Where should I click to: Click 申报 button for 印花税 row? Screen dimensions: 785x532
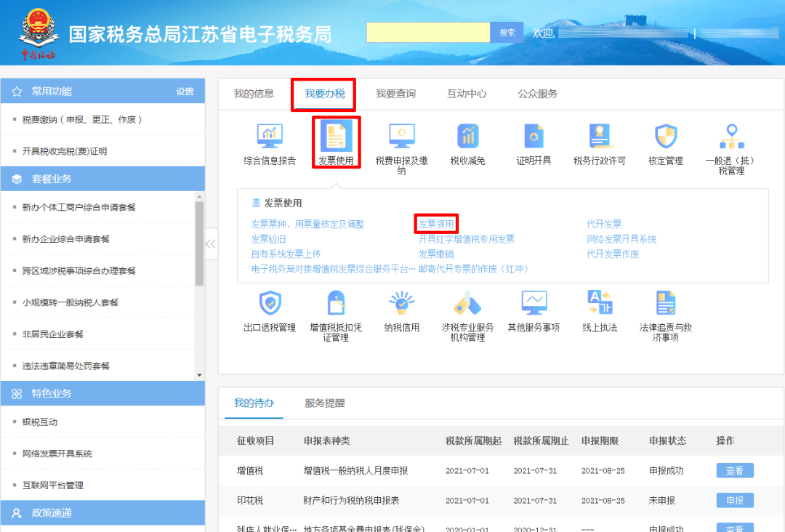[734, 501]
